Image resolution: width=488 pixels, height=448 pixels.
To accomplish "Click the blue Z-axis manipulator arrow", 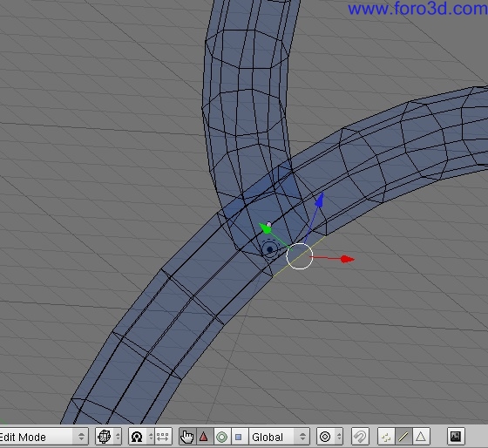I will [320, 200].
